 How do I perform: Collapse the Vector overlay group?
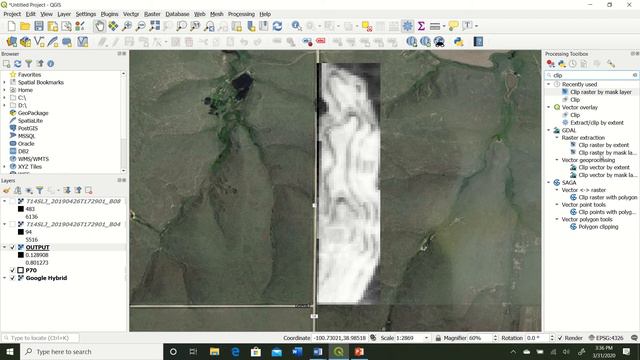(x=549, y=107)
